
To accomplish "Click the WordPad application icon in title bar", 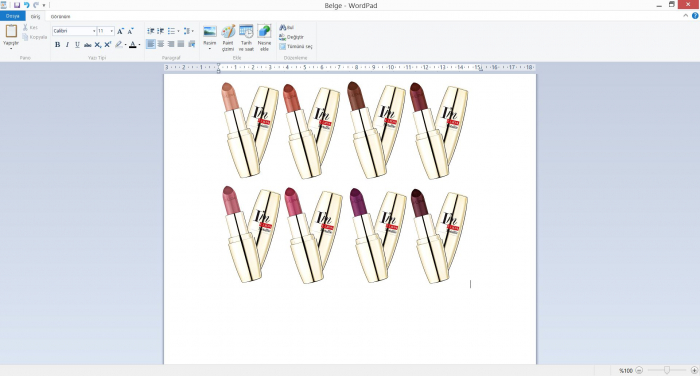I will click(4, 5).
